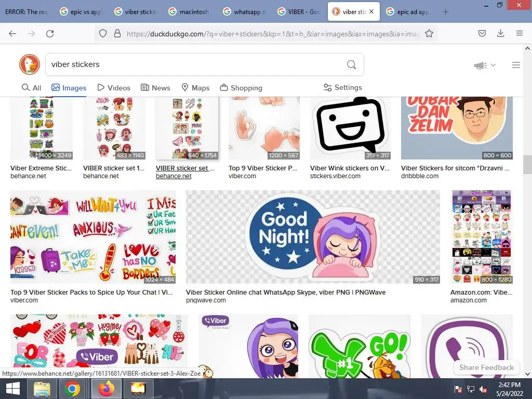Close the viber stickers DuckDuckGo tab
The width and height of the screenshot is (532, 399).
click(x=371, y=11)
